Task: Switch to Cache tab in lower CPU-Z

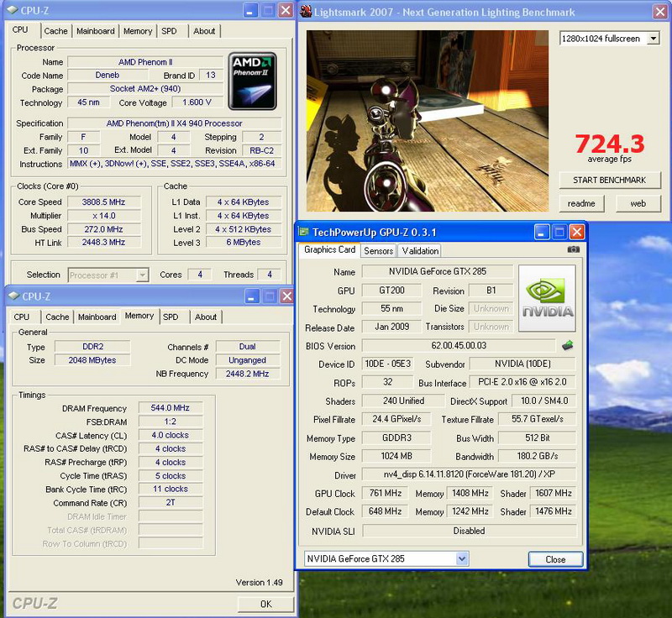Action: click(57, 317)
